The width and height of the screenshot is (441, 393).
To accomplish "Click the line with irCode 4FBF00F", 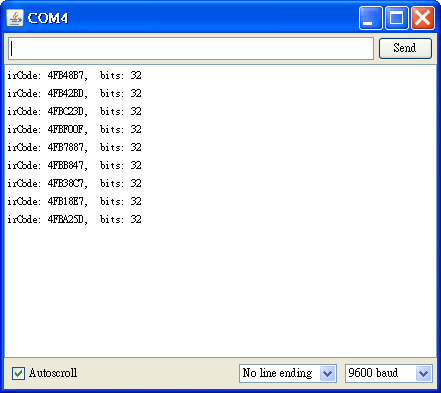I will tap(74, 129).
